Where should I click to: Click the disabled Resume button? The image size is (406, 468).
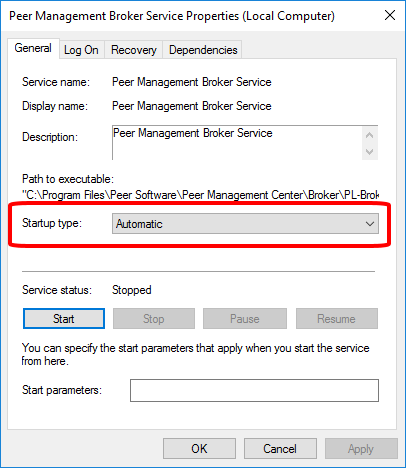pos(337,319)
